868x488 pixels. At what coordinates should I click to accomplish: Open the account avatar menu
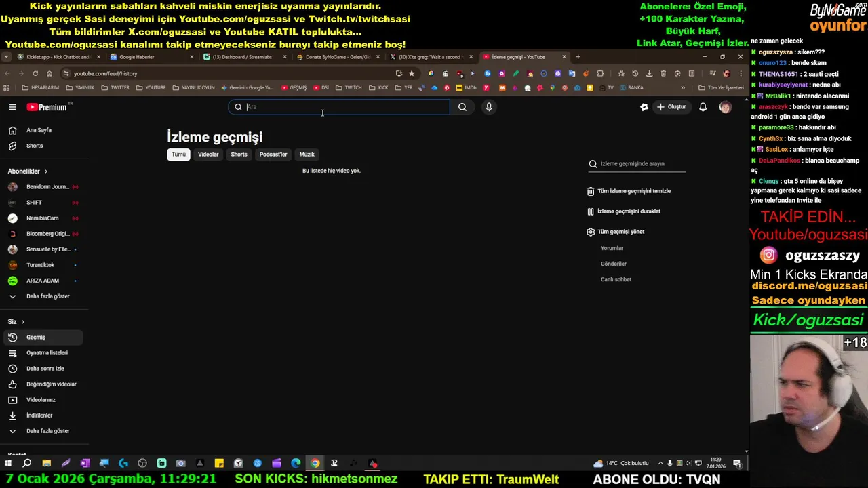pyautogui.click(x=725, y=107)
